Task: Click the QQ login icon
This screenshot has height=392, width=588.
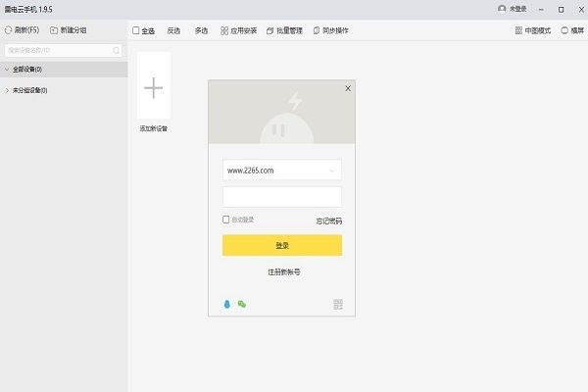Action: coord(228,304)
